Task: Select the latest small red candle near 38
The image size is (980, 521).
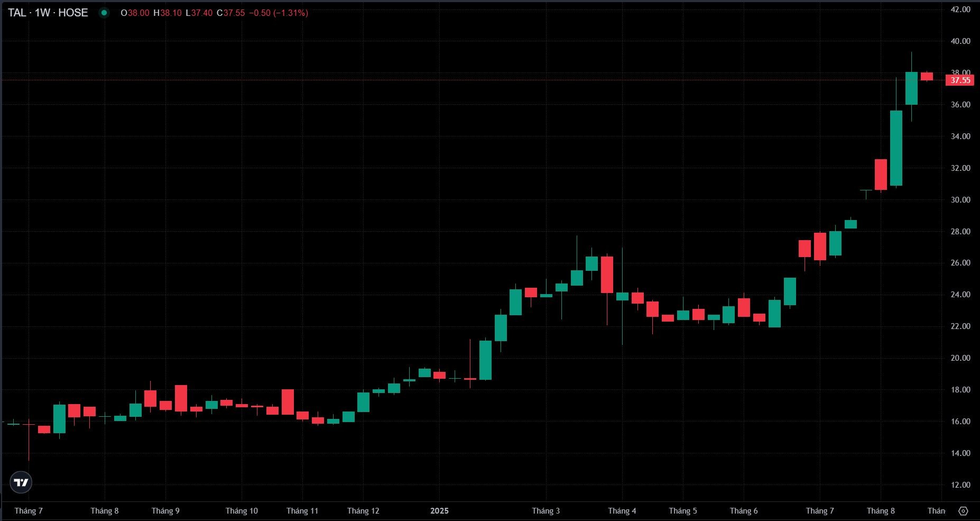Action: [x=927, y=77]
